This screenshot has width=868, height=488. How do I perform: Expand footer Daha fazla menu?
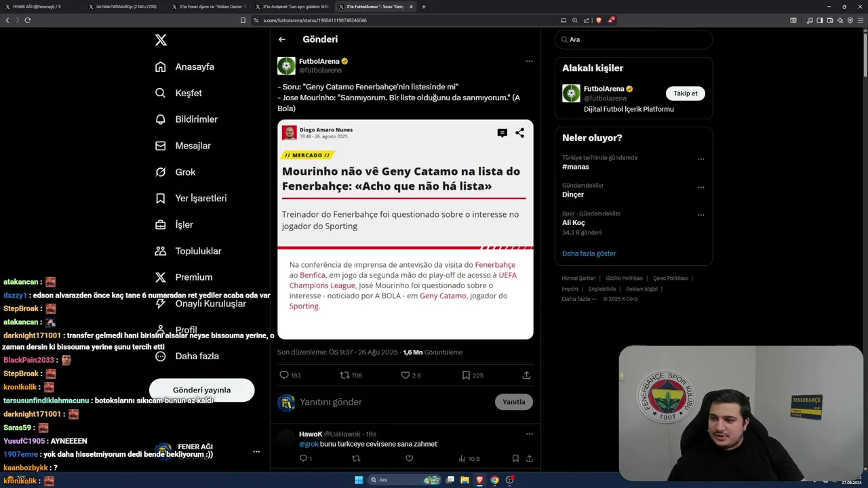tap(579, 299)
